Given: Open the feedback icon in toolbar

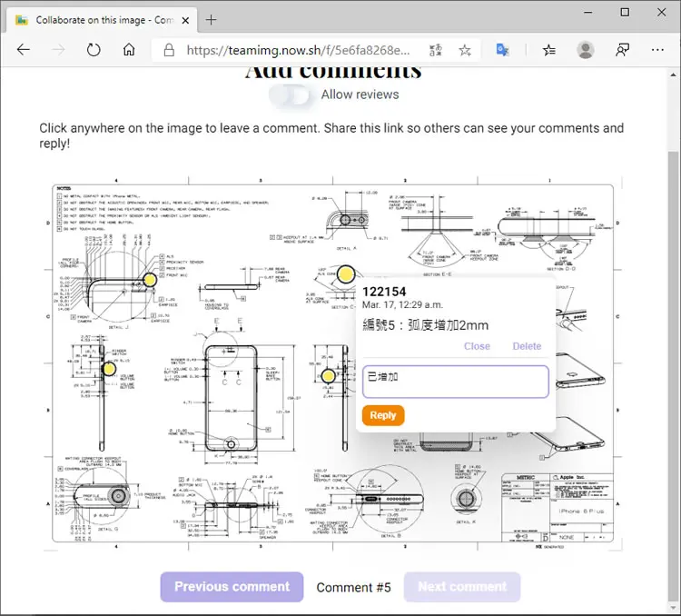Looking at the screenshot, I should pyautogui.click(x=622, y=50).
